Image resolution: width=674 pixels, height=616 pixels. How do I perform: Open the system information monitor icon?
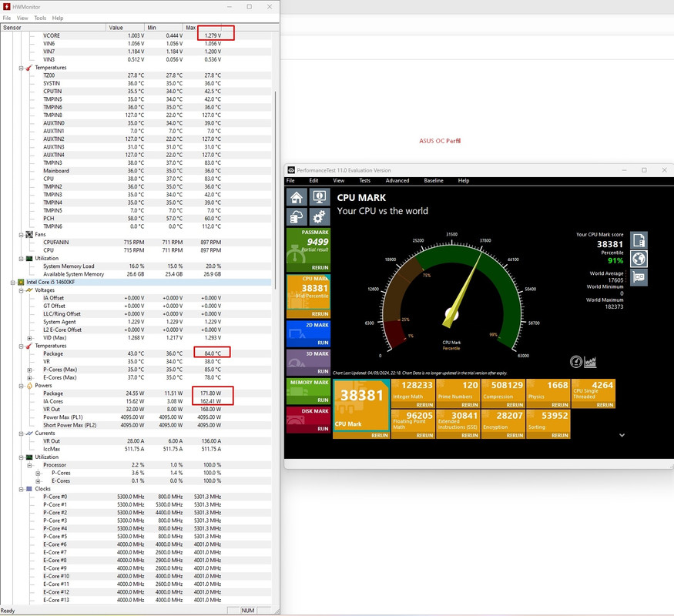click(319, 197)
